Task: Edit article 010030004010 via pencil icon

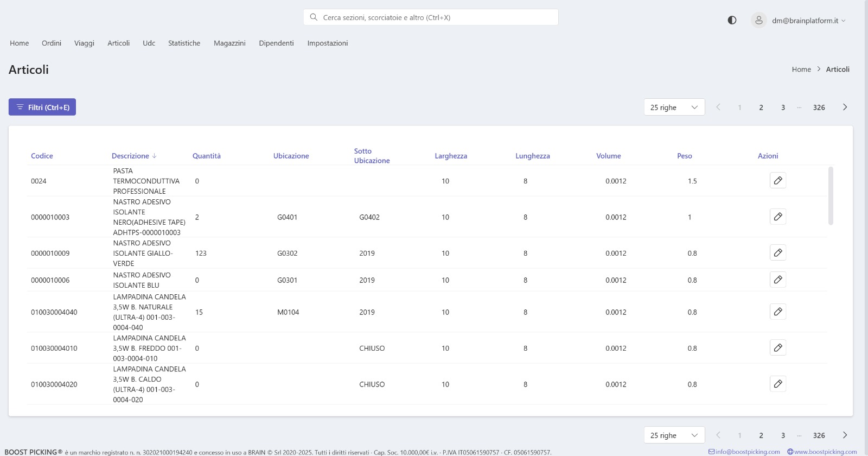Action: 777,347
